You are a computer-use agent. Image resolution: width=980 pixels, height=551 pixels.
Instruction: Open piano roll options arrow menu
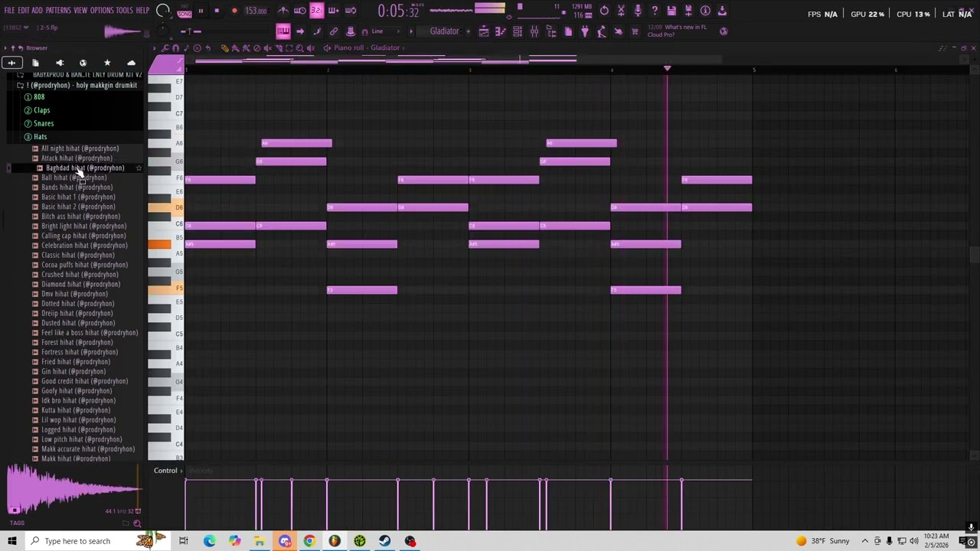point(155,48)
